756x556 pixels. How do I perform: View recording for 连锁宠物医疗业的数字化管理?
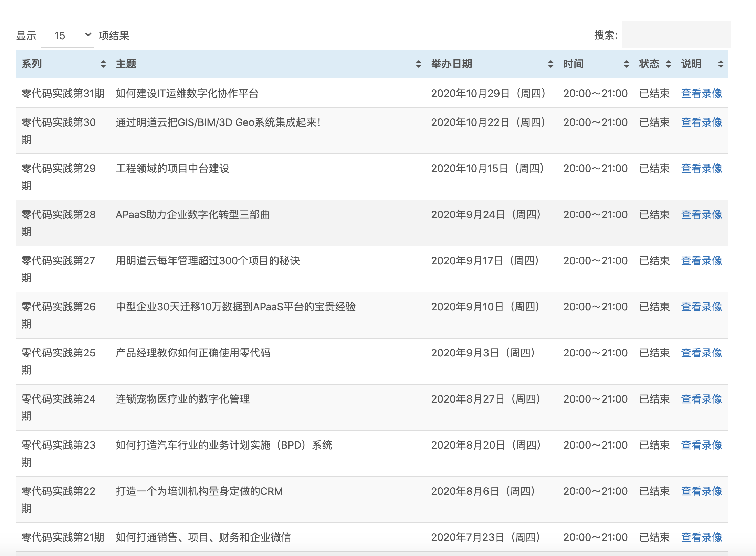click(x=701, y=399)
